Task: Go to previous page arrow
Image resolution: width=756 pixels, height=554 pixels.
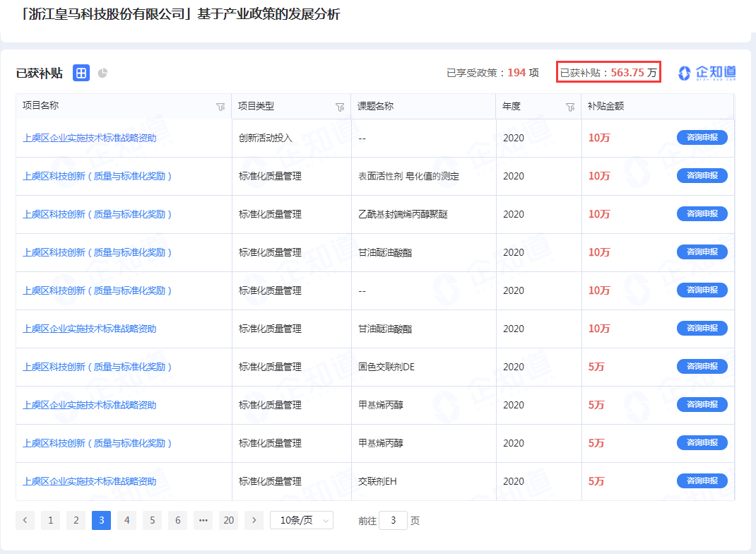Action: [25, 520]
